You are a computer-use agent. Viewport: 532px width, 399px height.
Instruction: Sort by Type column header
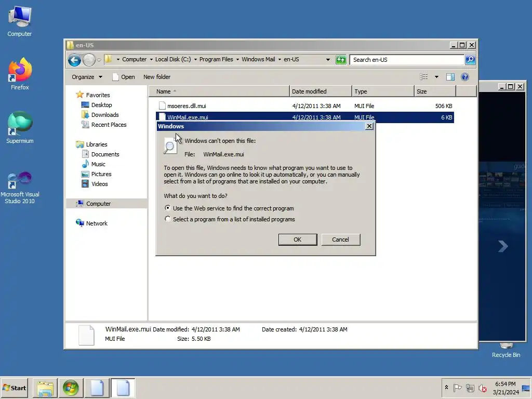tap(383, 91)
